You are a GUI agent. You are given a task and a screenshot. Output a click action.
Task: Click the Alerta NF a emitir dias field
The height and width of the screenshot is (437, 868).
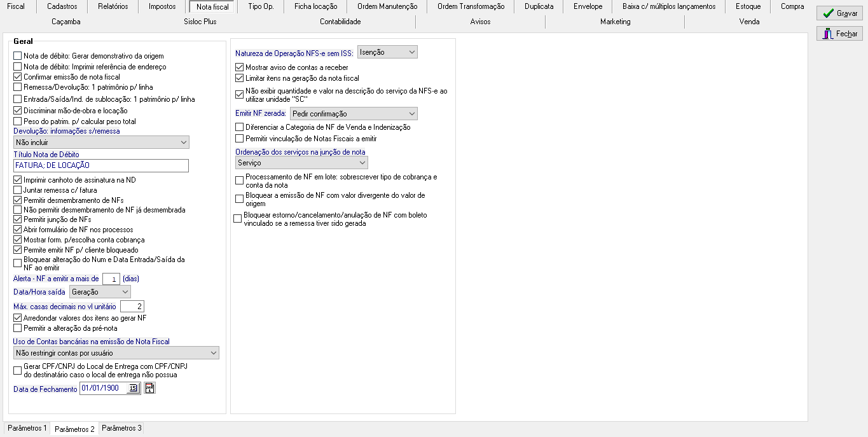pyautogui.click(x=111, y=279)
